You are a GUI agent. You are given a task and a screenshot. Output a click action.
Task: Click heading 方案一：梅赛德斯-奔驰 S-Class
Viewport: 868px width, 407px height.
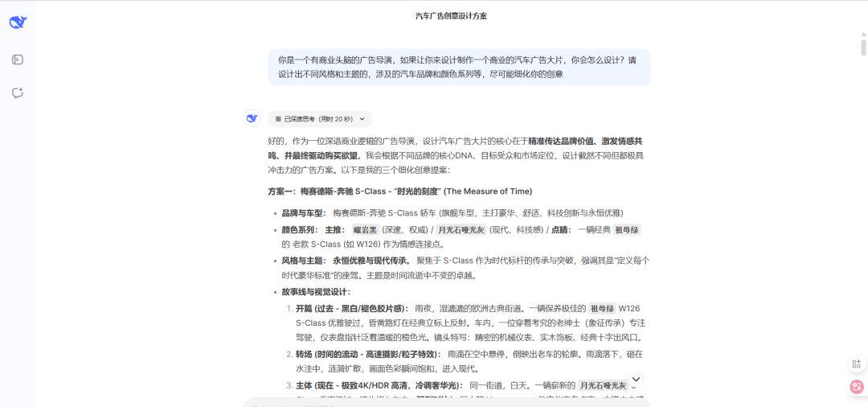click(400, 191)
